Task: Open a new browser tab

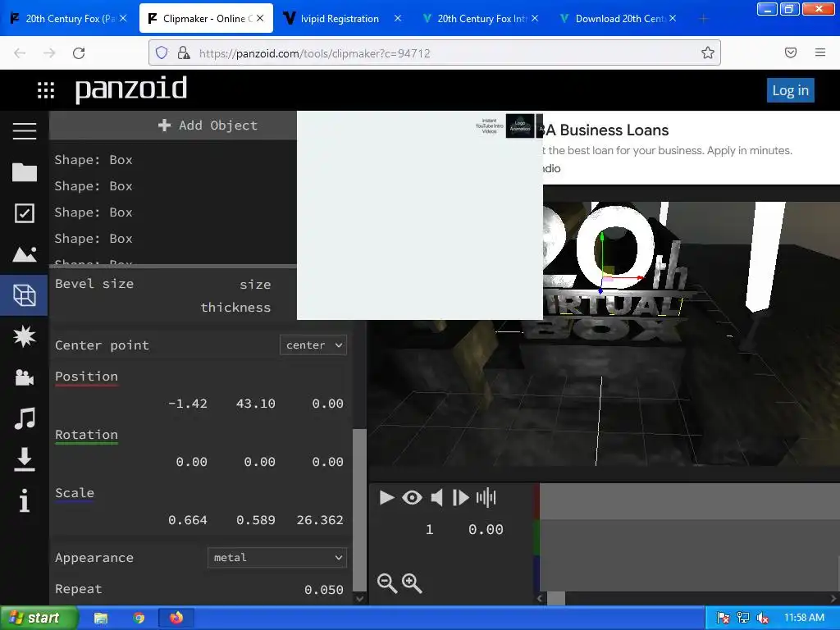Action: (x=703, y=19)
